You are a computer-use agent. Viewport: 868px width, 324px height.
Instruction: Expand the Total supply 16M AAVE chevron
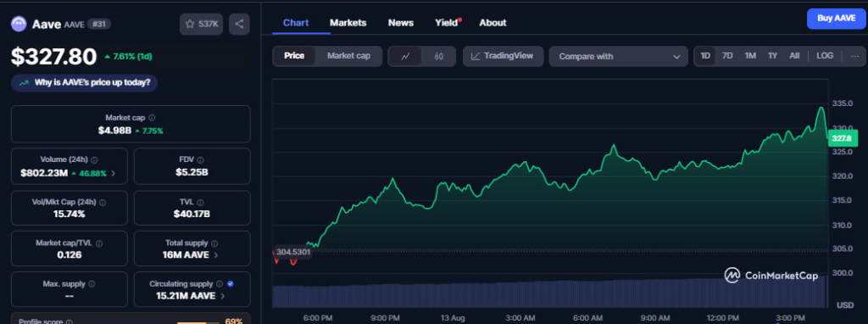pyautogui.click(x=216, y=255)
